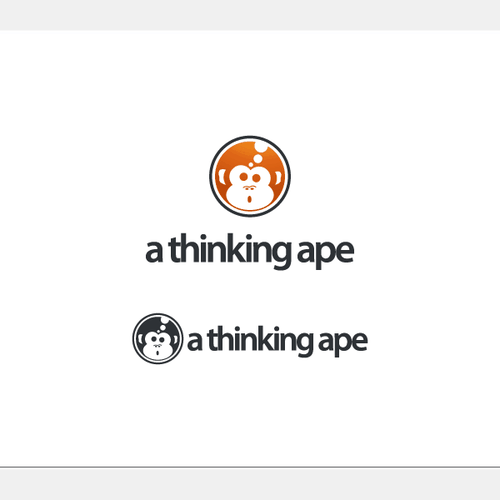Click the orange ape's open mouth

(x=249, y=199)
